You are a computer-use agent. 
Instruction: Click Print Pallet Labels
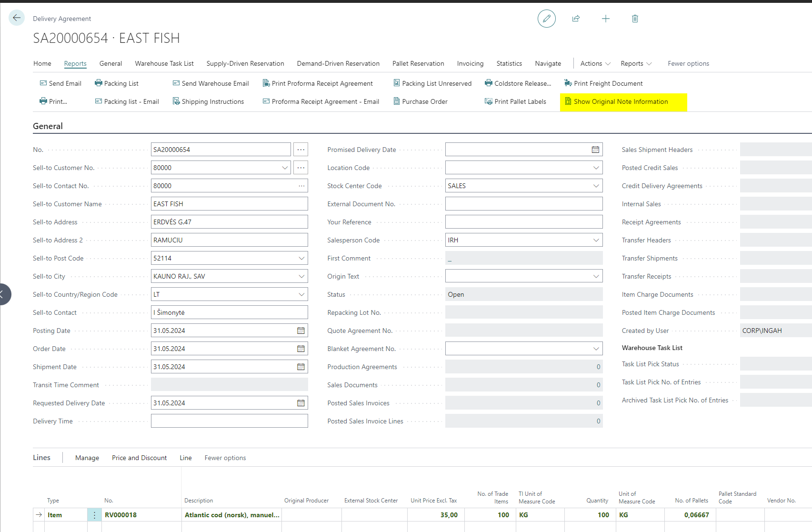pyautogui.click(x=520, y=101)
